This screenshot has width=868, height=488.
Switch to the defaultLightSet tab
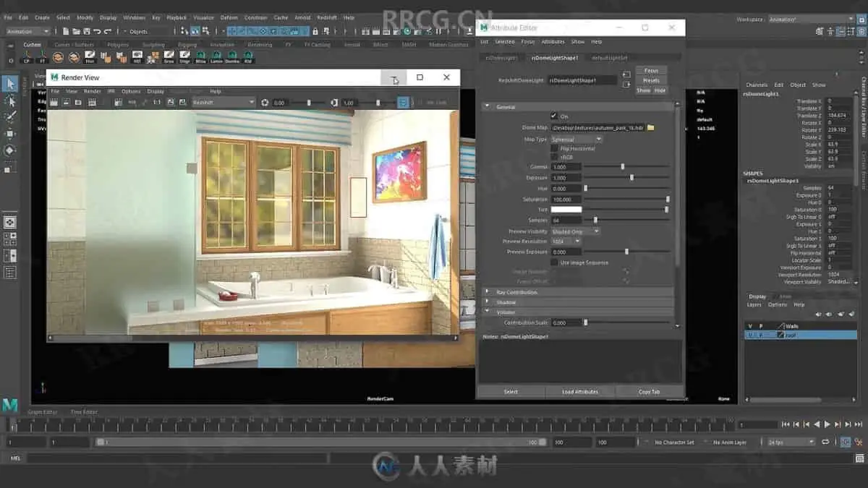609,58
